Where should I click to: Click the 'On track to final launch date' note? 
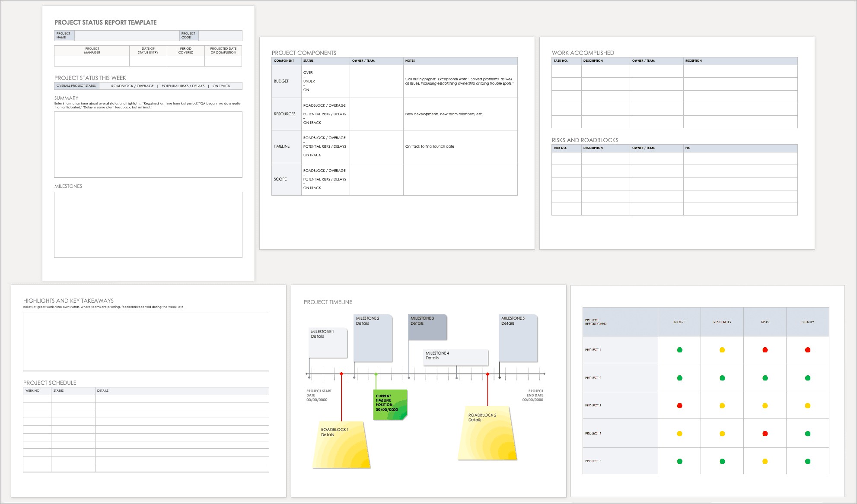[430, 146]
